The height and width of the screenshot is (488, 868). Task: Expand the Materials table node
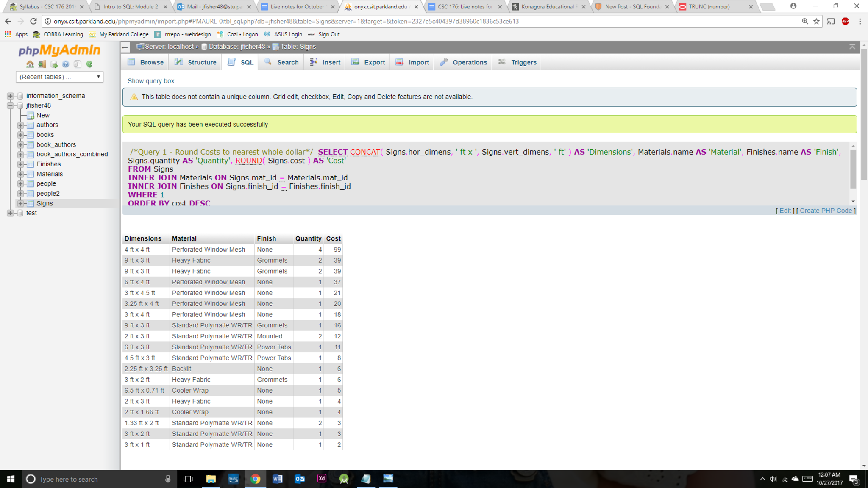pos(20,174)
